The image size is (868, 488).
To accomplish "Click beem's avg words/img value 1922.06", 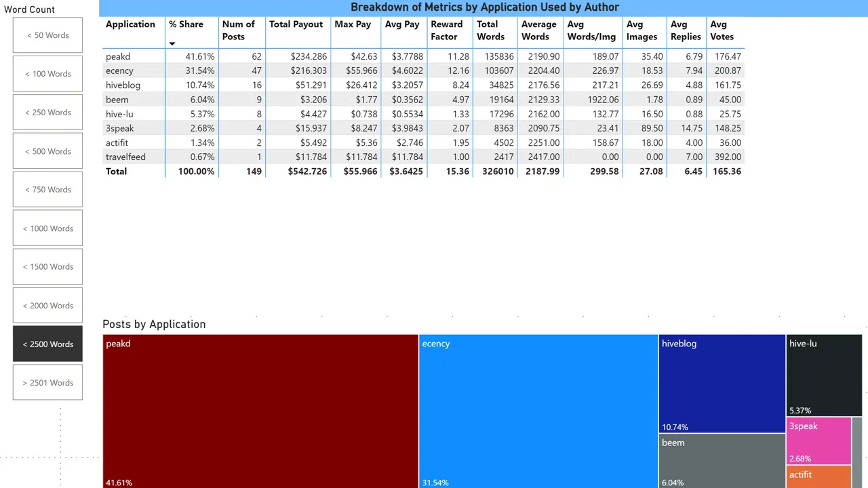I will (602, 99).
